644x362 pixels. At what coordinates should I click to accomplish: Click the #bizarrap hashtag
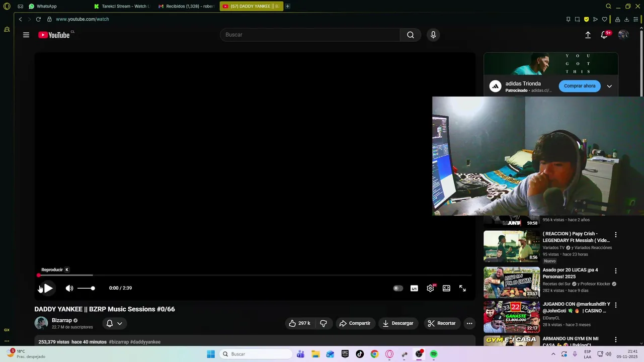119,342
